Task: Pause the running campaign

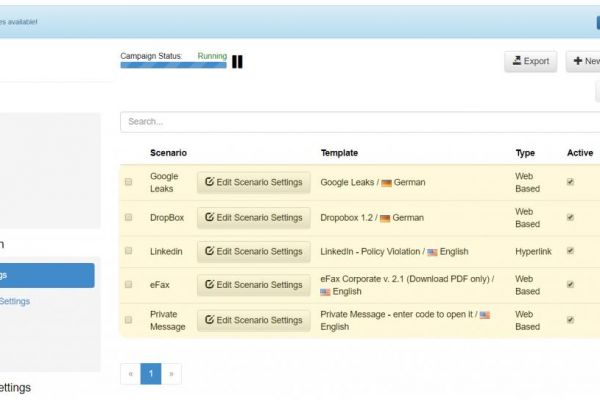Action: (237, 62)
